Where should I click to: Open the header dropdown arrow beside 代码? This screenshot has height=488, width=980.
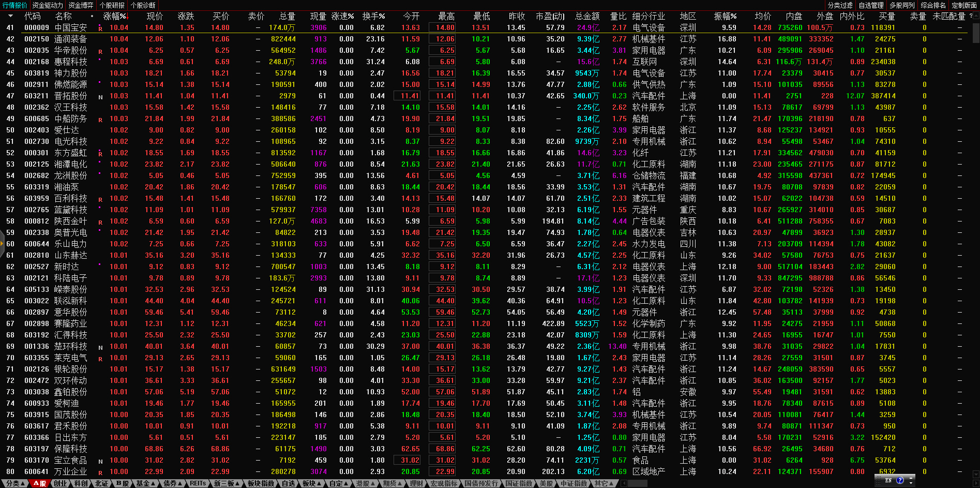10,17
